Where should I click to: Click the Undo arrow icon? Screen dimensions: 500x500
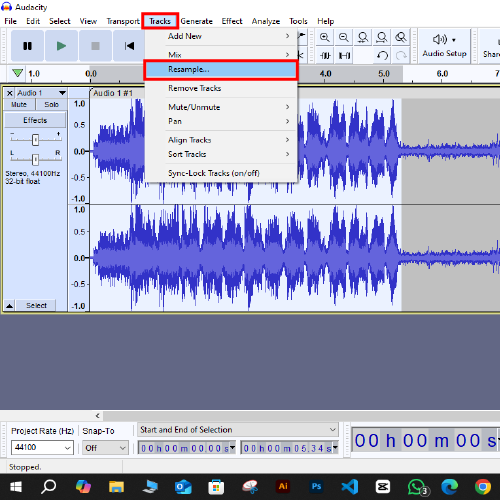(x=382, y=55)
